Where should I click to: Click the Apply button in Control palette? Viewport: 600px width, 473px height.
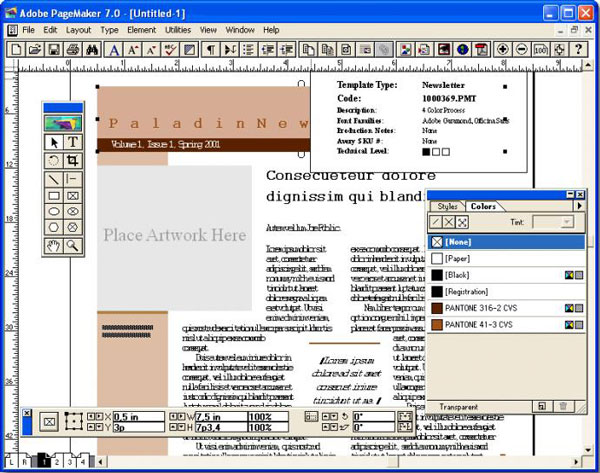pos(49,422)
